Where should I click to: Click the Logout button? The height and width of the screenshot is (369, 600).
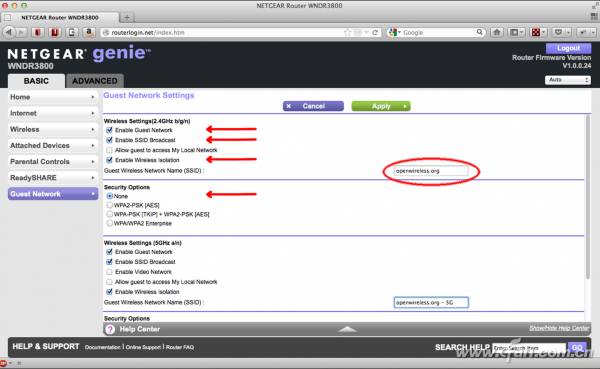click(x=568, y=48)
